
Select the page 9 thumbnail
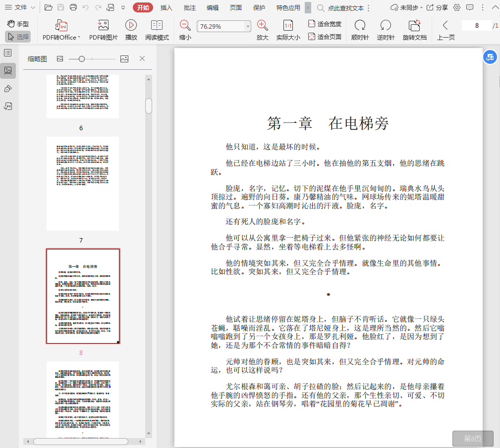(83, 399)
